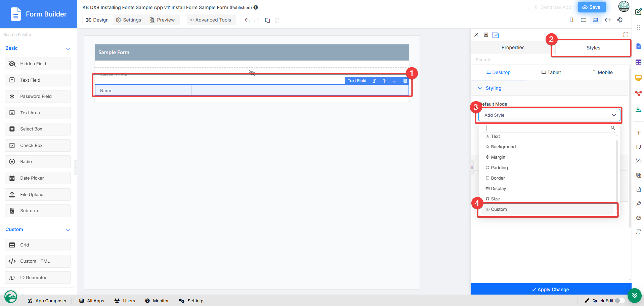Click the Save button

click(x=592, y=7)
